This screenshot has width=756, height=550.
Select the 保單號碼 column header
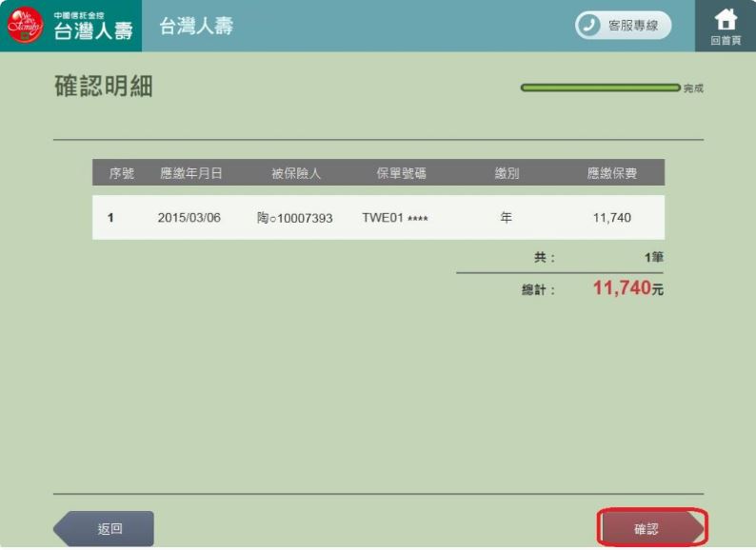[401, 173]
